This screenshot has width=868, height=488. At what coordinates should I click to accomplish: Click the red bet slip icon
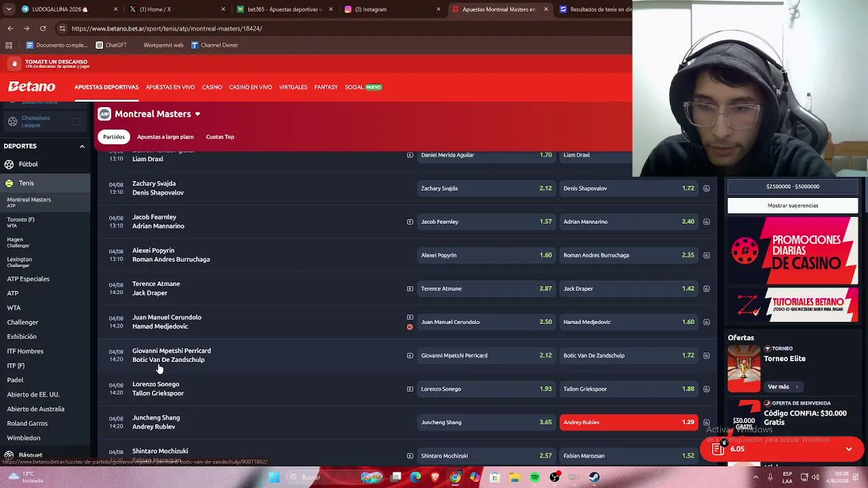(x=718, y=449)
